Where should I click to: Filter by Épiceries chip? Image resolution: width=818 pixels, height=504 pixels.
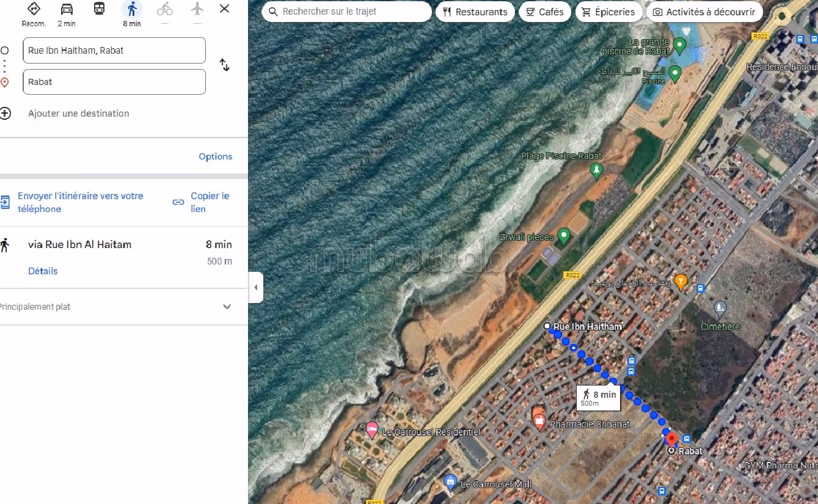(608, 12)
